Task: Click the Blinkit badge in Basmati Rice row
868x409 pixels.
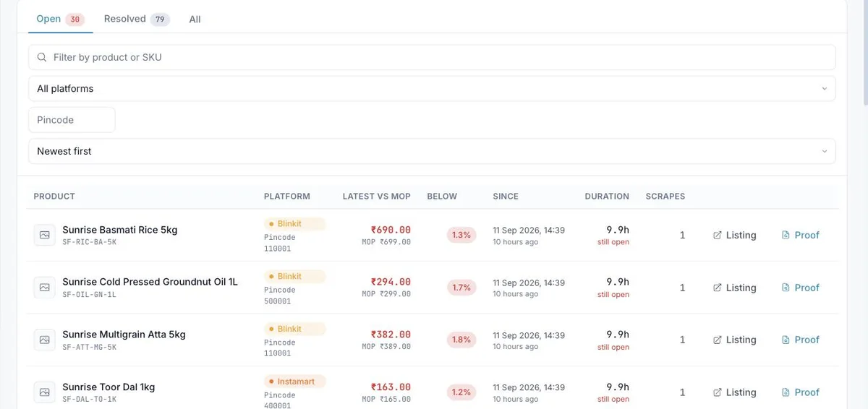Action: [294, 224]
